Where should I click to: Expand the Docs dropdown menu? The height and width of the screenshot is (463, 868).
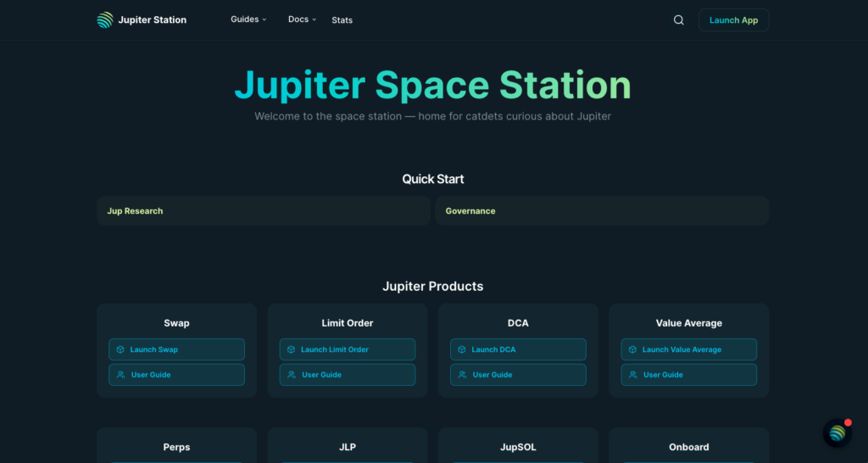303,20
